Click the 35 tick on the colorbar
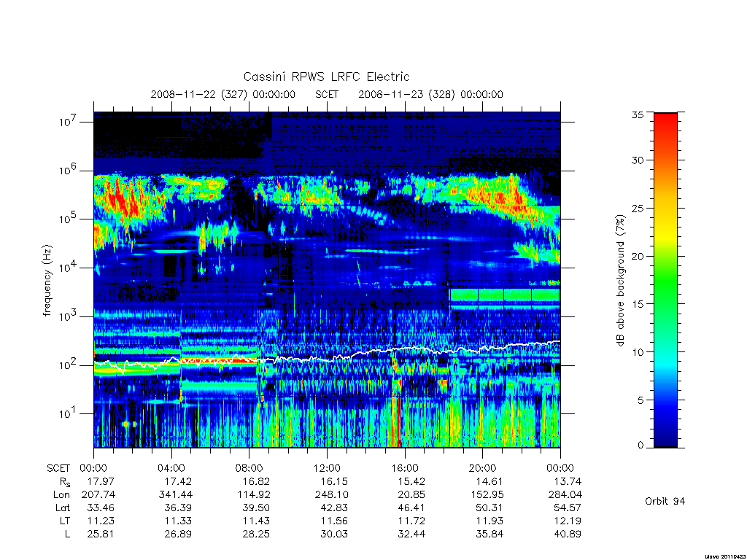Viewport: 747px width, 560px height. click(637, 114)
